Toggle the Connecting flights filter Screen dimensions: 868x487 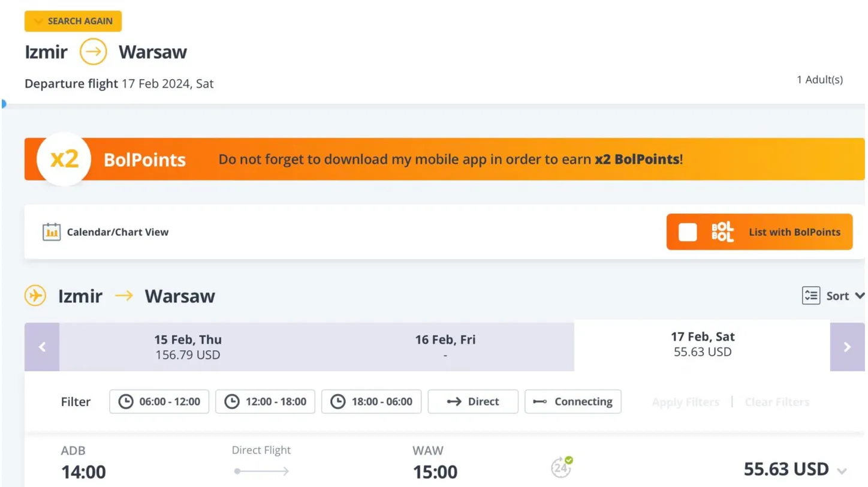[x=573, y=402]
